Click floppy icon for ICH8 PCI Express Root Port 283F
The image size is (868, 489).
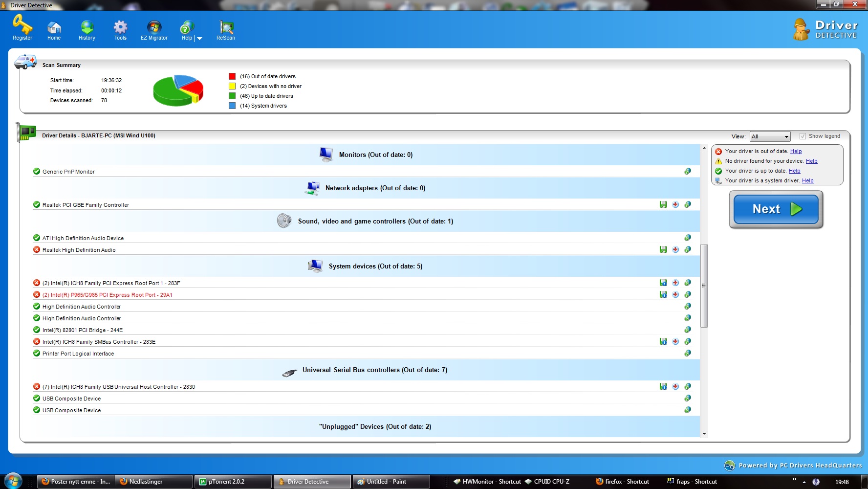(x=663, y=283)
